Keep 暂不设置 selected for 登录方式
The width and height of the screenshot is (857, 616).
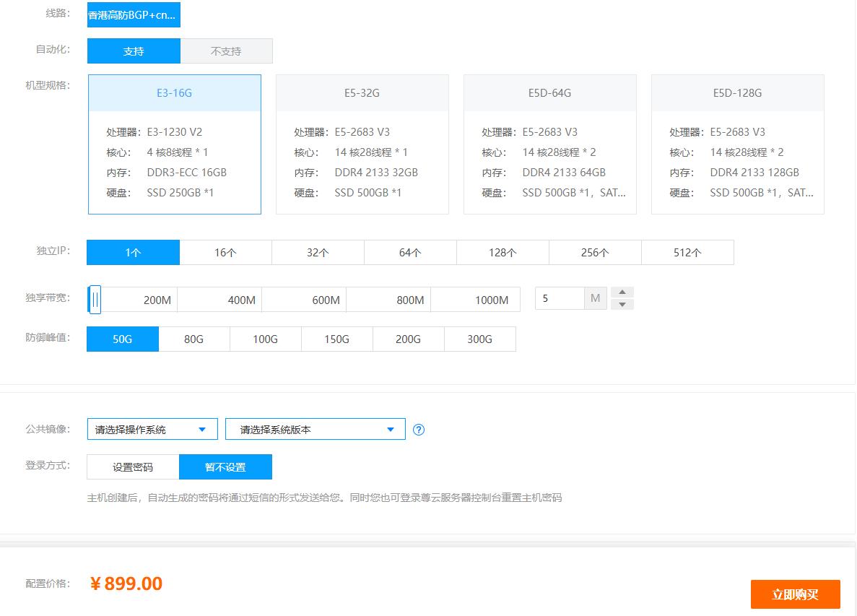coord(226,467)
